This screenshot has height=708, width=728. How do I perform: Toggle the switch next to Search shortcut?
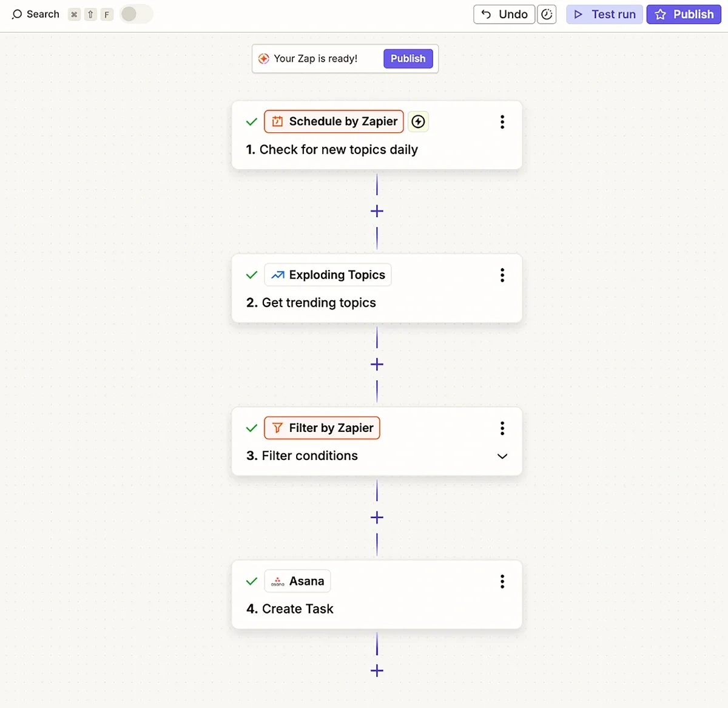pos(136,14)
